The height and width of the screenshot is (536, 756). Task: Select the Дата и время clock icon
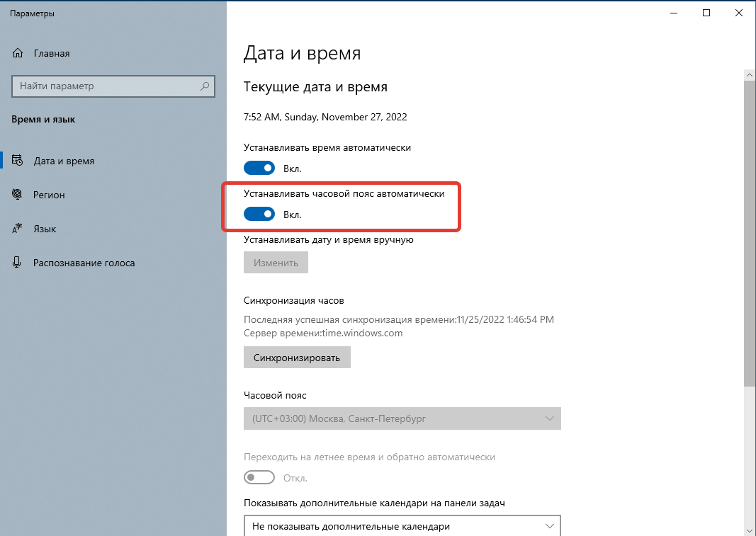click(x=16, y=161)
